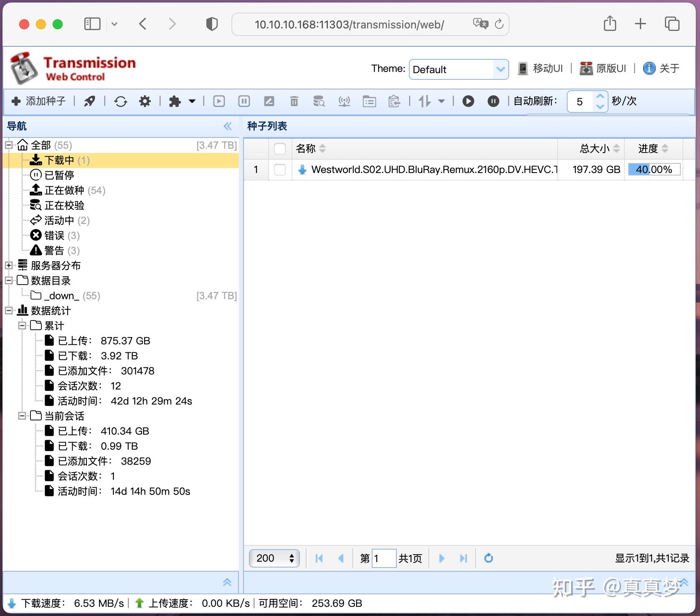Screen dimensions: 700x616
Task: Refresh the torrent list pagination icon
Action: click(488, 558)
